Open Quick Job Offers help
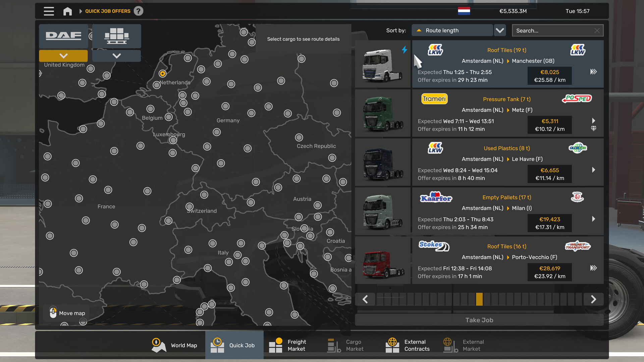644x362 pixels. point(139,11)
